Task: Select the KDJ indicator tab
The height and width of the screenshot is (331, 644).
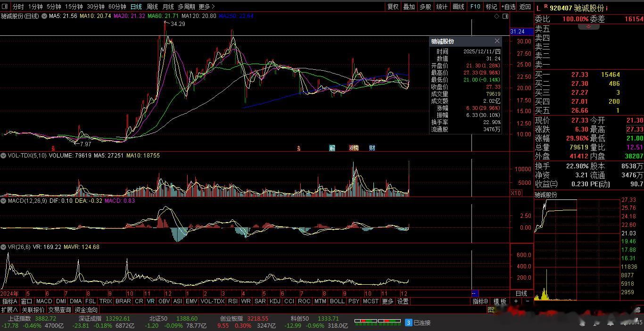Action: tap(274, 301)
